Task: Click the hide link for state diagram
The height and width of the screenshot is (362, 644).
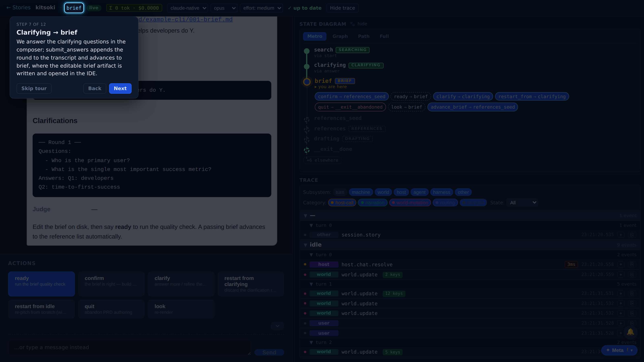Action: 362,24
